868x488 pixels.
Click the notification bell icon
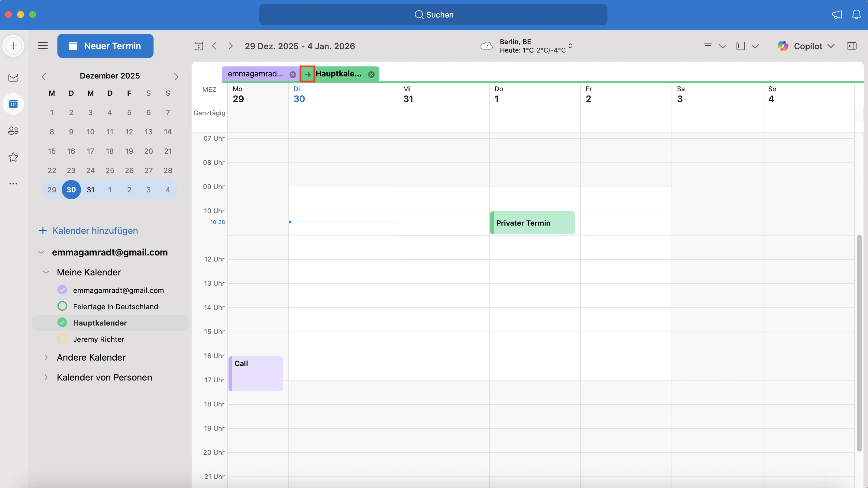pyautogui.click(x=856, y=14)
